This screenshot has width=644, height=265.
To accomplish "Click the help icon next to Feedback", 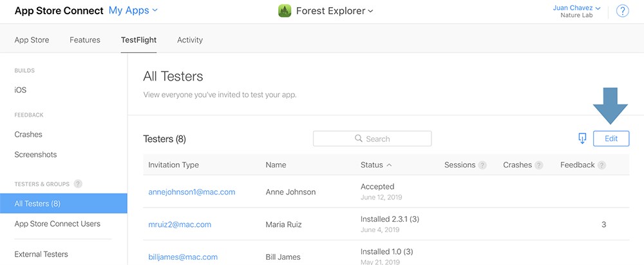I will 601,165.
